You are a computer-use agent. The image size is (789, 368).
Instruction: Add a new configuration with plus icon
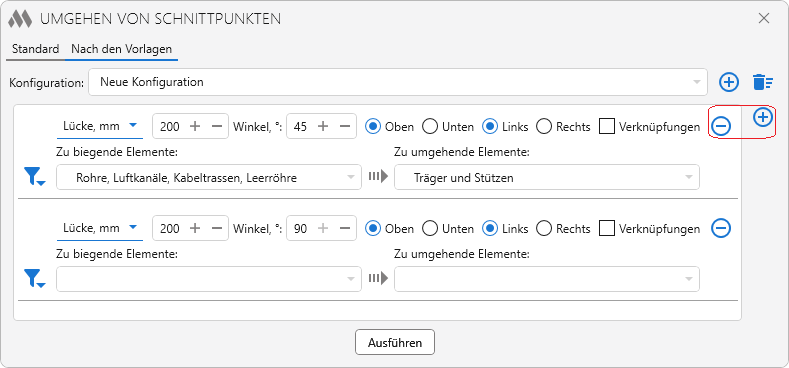tap(729, 82)
